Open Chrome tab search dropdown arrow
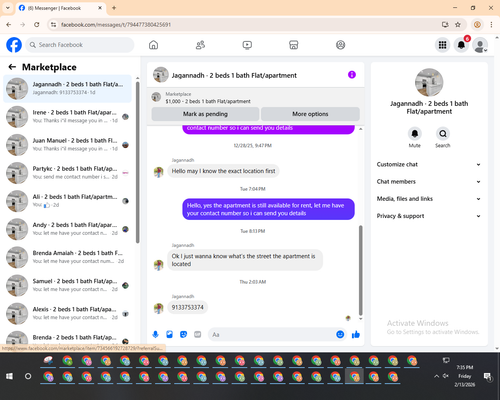 [8, 8]
